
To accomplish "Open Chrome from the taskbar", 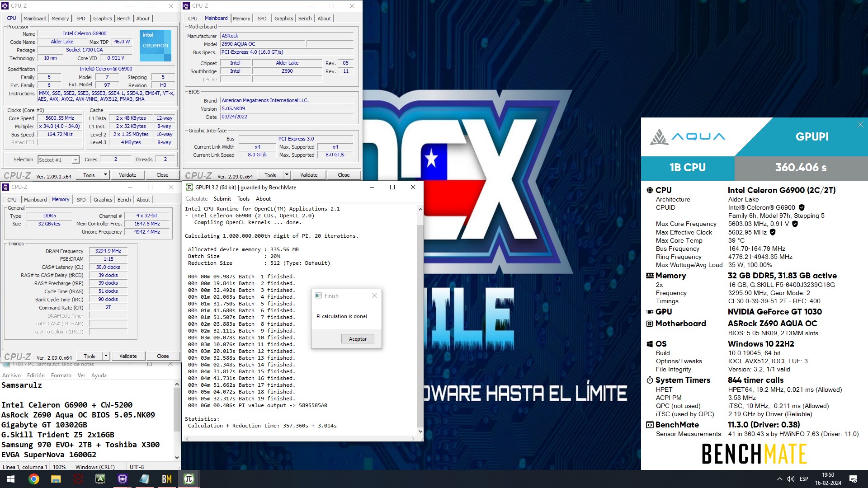I will (x=34, y=479).
